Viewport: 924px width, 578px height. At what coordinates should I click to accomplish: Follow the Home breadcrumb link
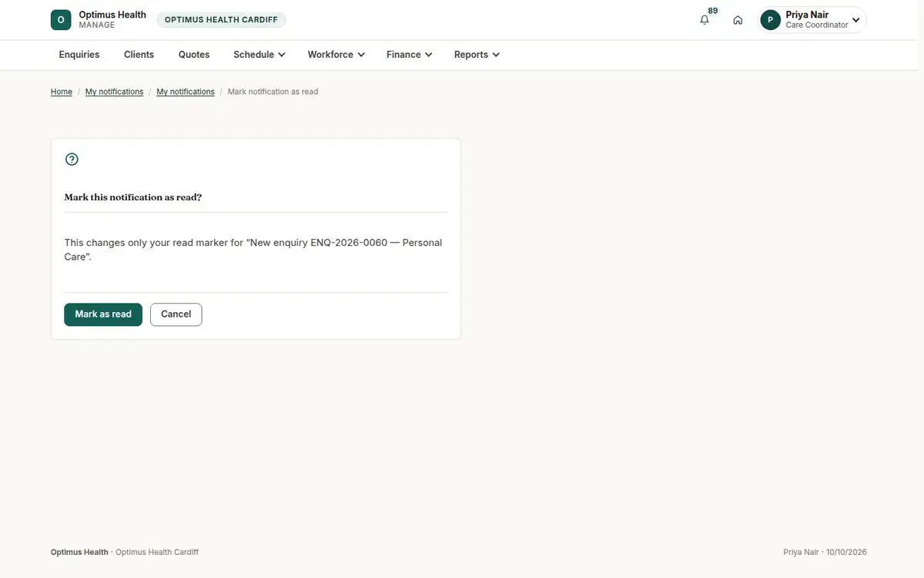[62, 92]
